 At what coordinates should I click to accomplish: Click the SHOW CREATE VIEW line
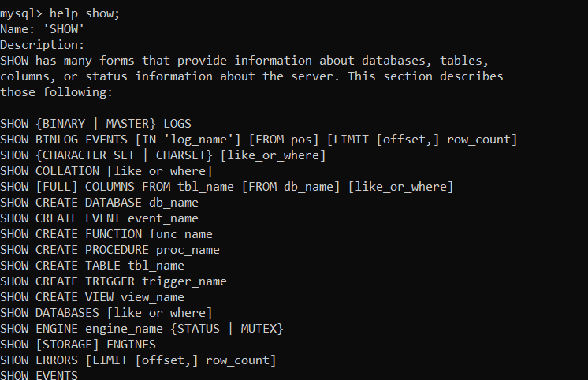(x=92, y=297)
